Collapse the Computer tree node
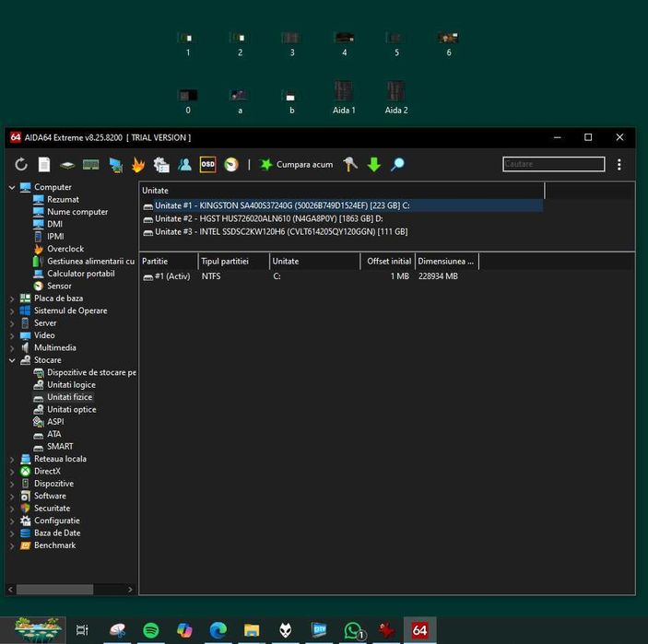Viewport: 648px width, 644px height. pos(12,188)
